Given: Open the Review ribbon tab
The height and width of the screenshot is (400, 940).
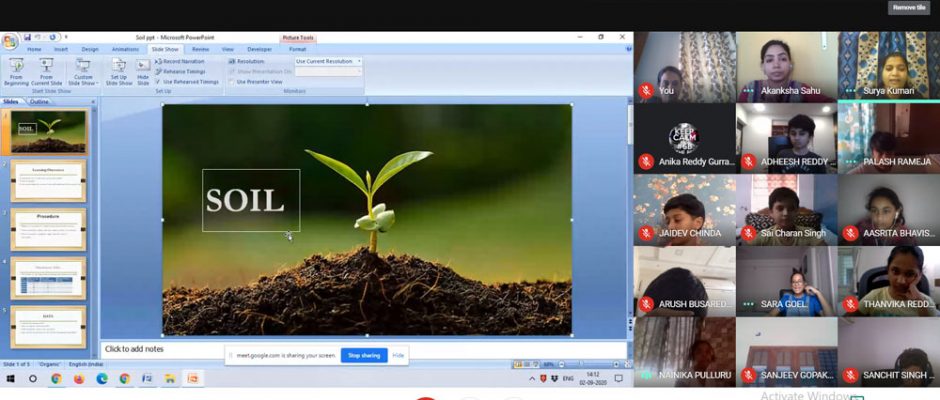Looking at the screenshot, I should click(x=200, y=49).
